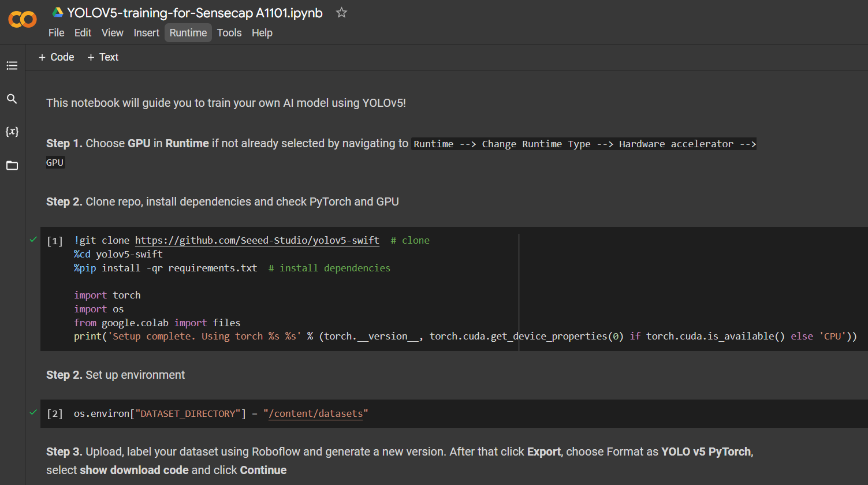Click the '# install dependencies' comment
The width and height of the screenshot is (868, 485).
[329, 268]
